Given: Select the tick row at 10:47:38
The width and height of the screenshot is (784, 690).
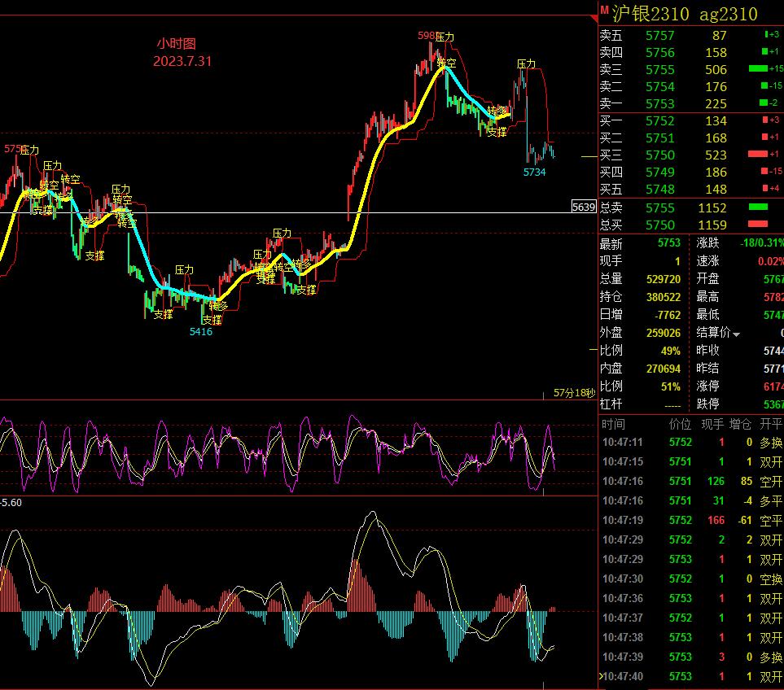Looking at the screenshot, I should point(691,637).
